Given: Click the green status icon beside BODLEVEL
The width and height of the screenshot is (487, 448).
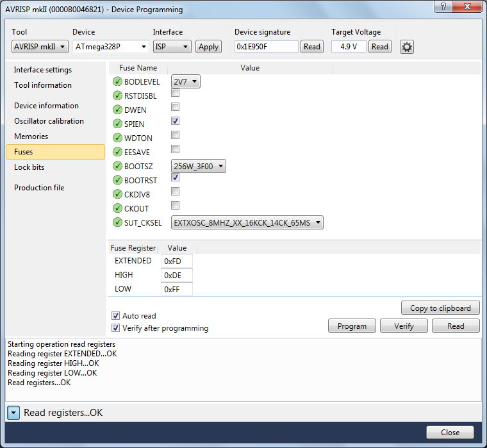Looking at the screenshot, I should tap(117, 81).
